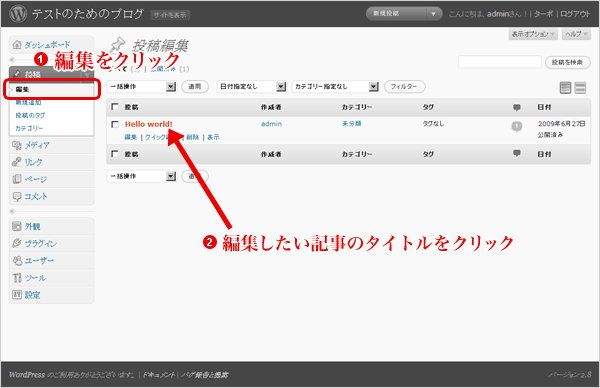This screenshot has height=388, width=600.
Task: Open the ツール tools menu
Action: 35,278
